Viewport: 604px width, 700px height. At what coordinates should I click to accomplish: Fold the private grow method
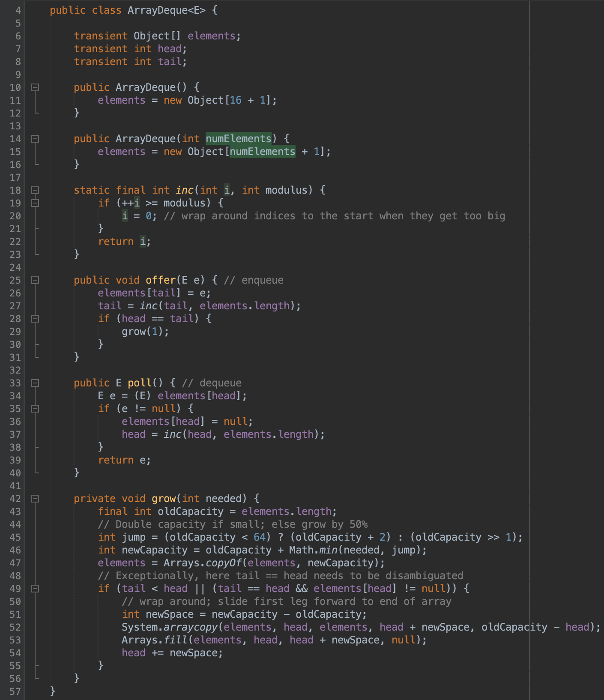click(x=35, y=499)
